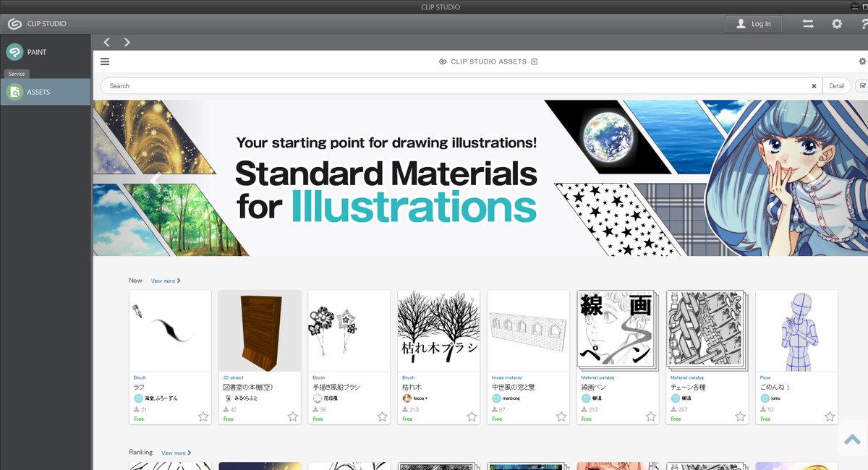Clear the search field with the X
This screenshot has height=470, width=868.
pos(814,86)
